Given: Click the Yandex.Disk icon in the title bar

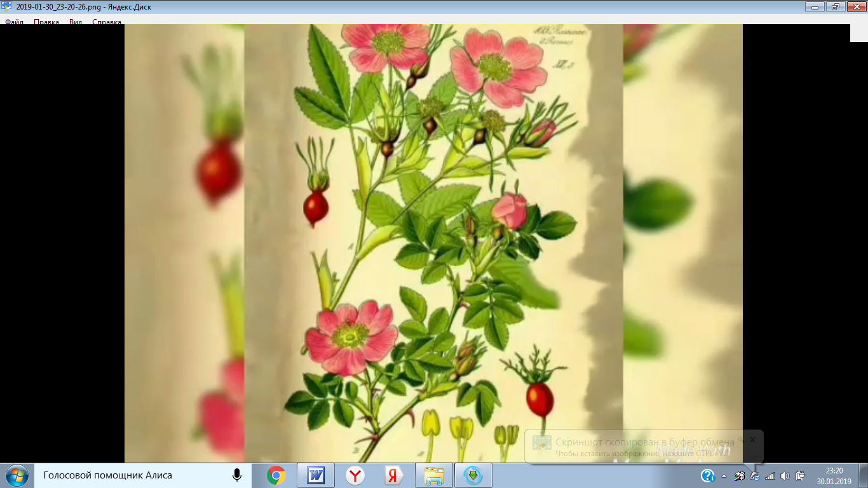Looking at the screenshot, I should pyautogui.click(x=6, y=6).
